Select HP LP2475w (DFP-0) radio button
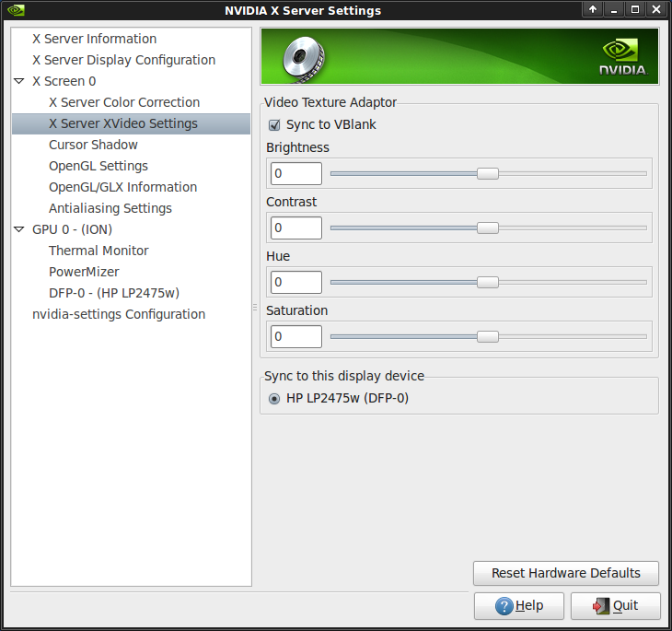 274,399
